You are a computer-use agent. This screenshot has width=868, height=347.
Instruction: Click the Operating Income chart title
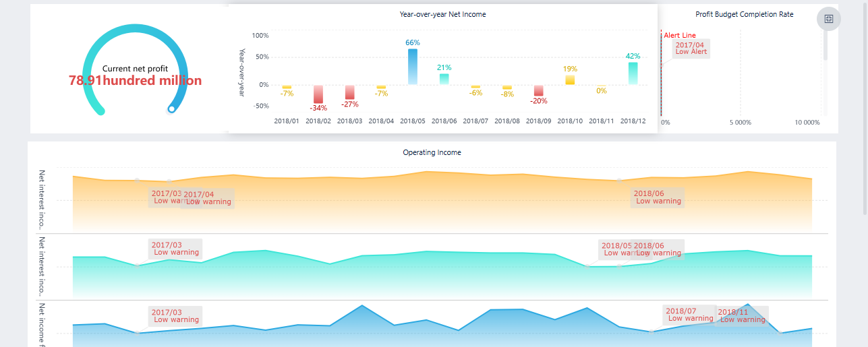tap(432, 152)
